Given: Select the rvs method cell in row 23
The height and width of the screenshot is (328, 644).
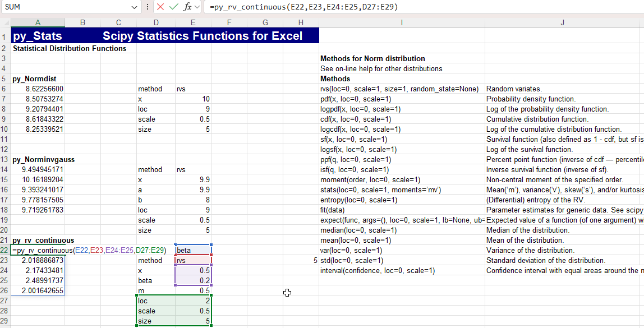Looking at the screenshot, I should pyautogui.click(x=193, y=260).
